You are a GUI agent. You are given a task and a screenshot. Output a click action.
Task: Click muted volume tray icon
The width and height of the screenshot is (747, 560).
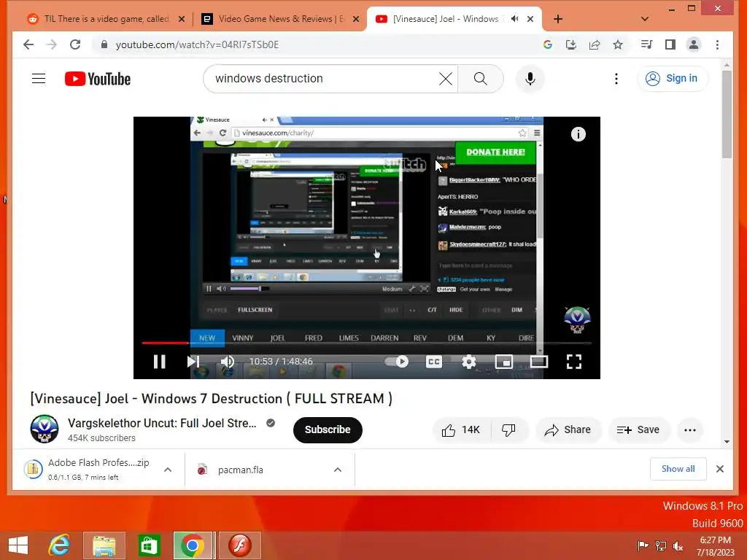pos(678,545)
